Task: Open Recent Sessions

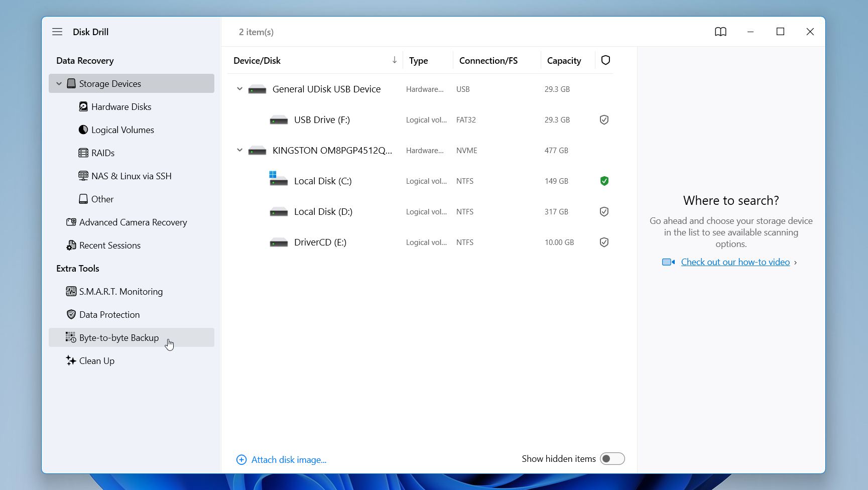Action: 110,245
